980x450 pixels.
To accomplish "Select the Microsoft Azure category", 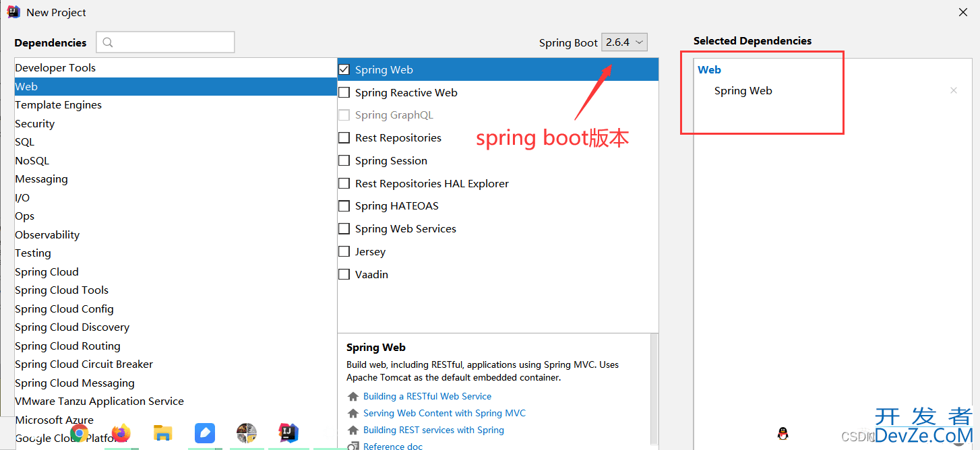I will [175, 420].
